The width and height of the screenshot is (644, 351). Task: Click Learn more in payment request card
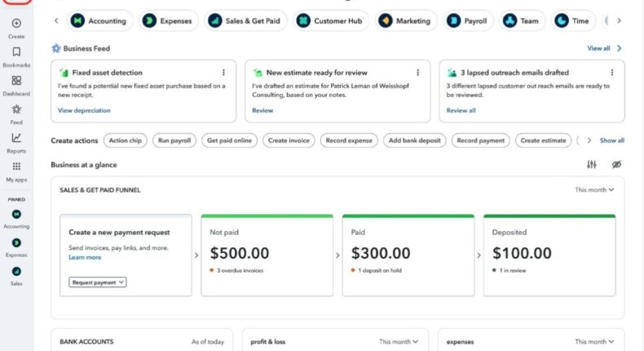(x=85, y=257)
